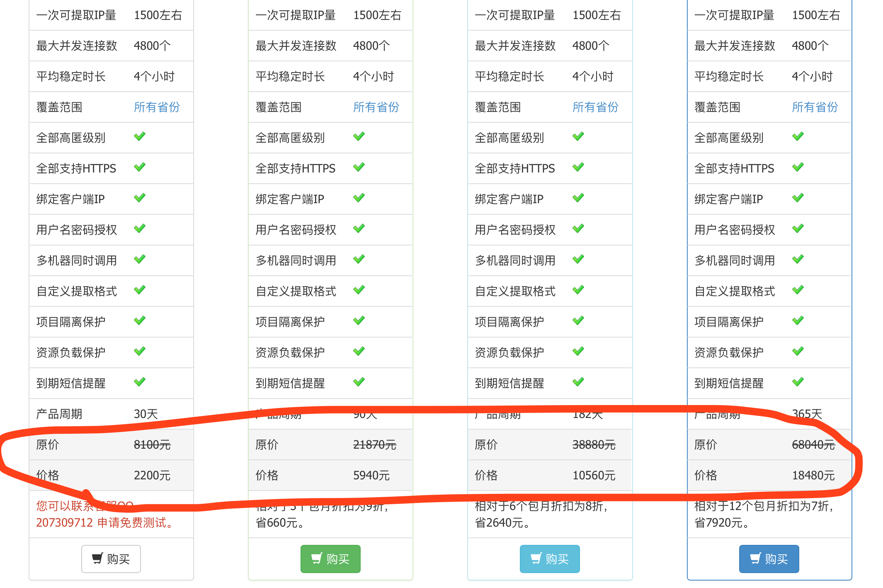Click the 自定义提取格式 checkmark in the fourth plan
The image size is (883, 588).
tap(798, 290)
